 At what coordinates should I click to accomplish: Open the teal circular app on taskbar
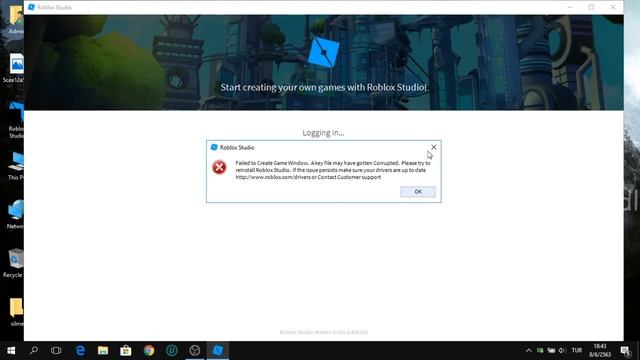[172, 351]
